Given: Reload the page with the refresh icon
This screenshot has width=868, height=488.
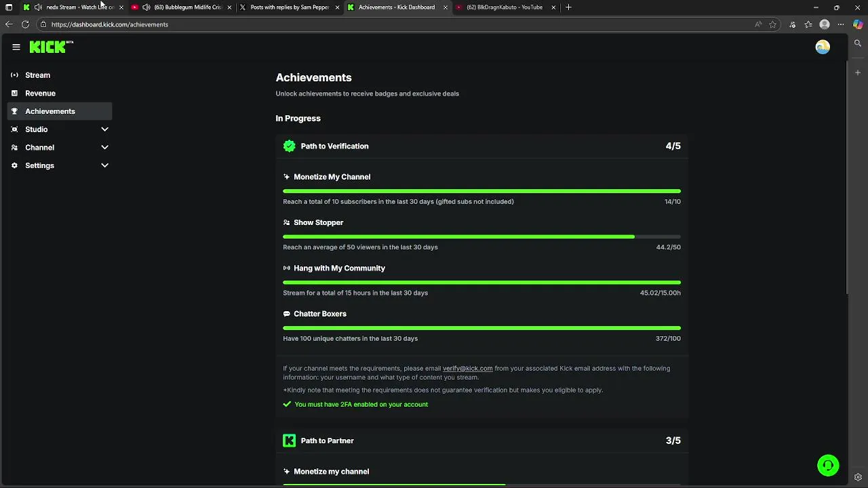Looking at the screenshot, I should pyautogui.click(x=25, y=24).
